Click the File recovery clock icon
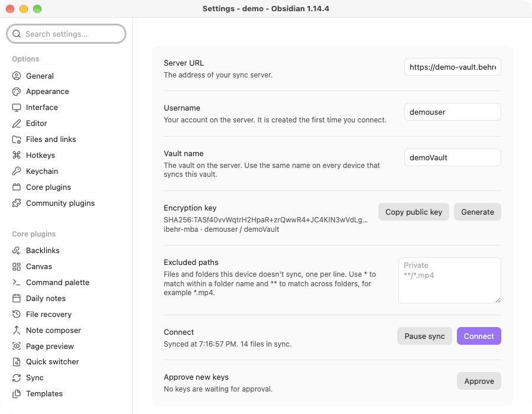Image resolution: width=532 pixels, height=414 pixels. 17,314
